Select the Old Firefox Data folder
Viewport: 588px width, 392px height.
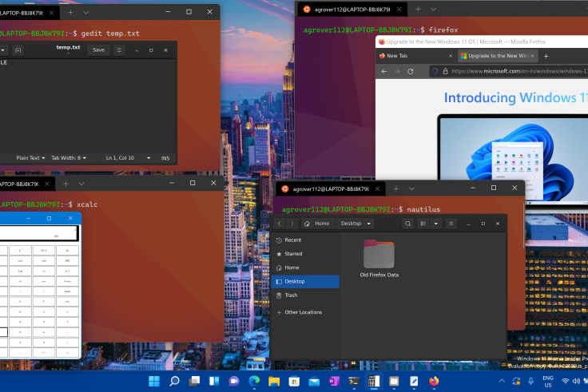click(379, 259)
